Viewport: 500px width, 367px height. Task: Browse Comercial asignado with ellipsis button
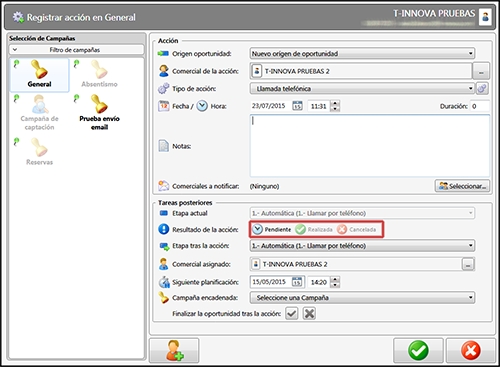468,264
